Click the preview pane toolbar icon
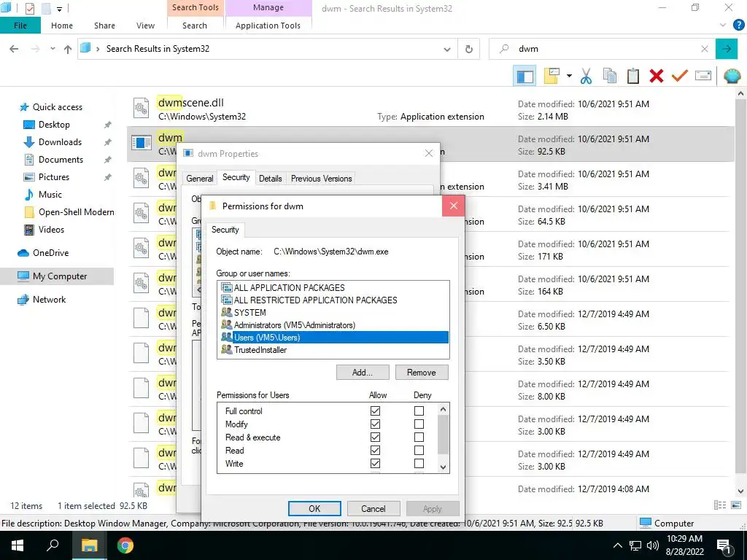 pos(525,76)
